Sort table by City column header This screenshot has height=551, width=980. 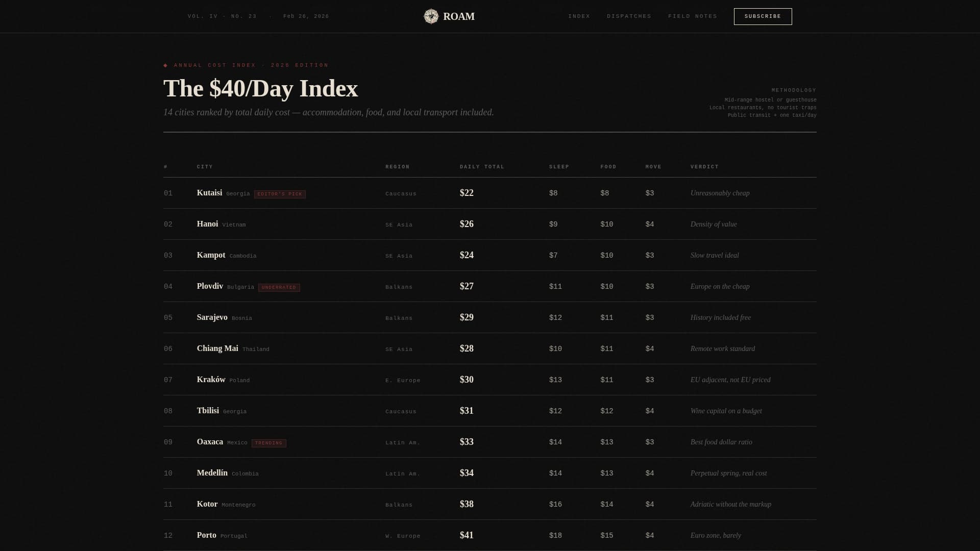pyautogui.click(x=205, y=167)
